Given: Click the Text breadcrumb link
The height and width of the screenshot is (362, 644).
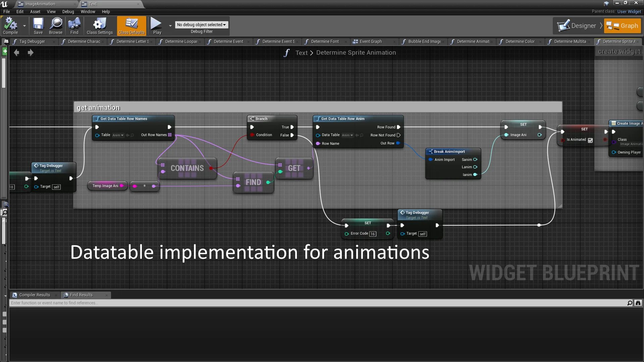Looking at the screenshot, I should tap(301, 53).
